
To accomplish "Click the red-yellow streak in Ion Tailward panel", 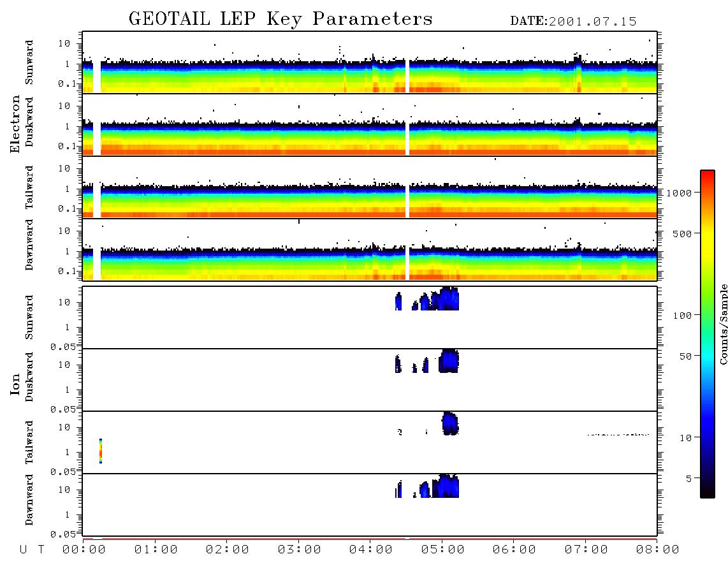I will (101, 451).
